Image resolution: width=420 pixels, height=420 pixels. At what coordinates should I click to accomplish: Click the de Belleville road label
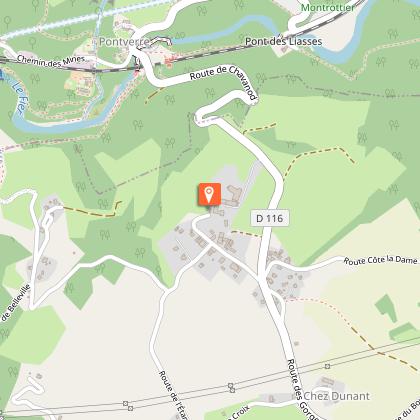[x=16, y=303]
